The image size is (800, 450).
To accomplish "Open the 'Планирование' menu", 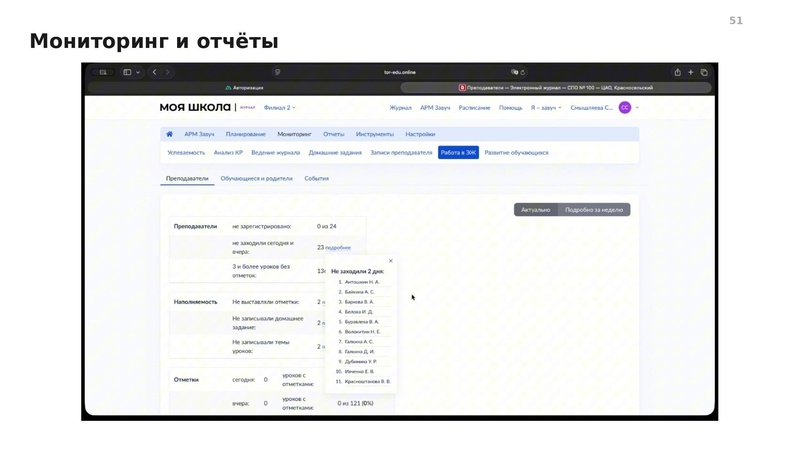I will click(x=246, y=134).
